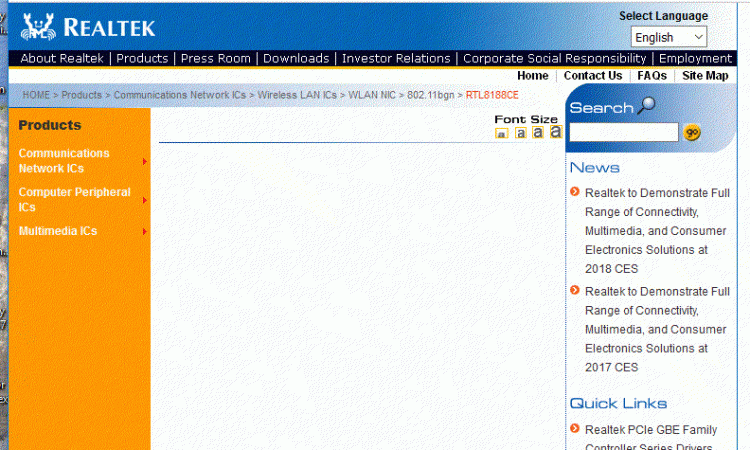Open the Downloads menu
The height and width of the screenshot is (450, 750).
296,58
